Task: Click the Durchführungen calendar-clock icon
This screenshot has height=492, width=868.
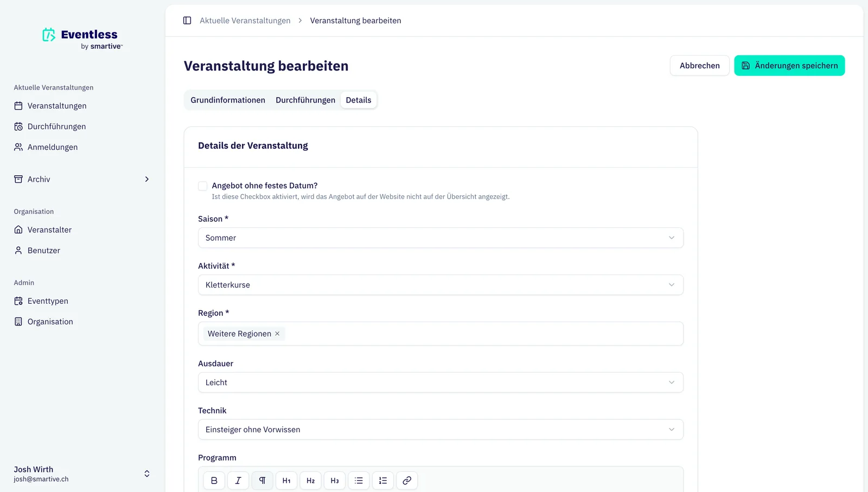Action: click(x=18, y=126)
